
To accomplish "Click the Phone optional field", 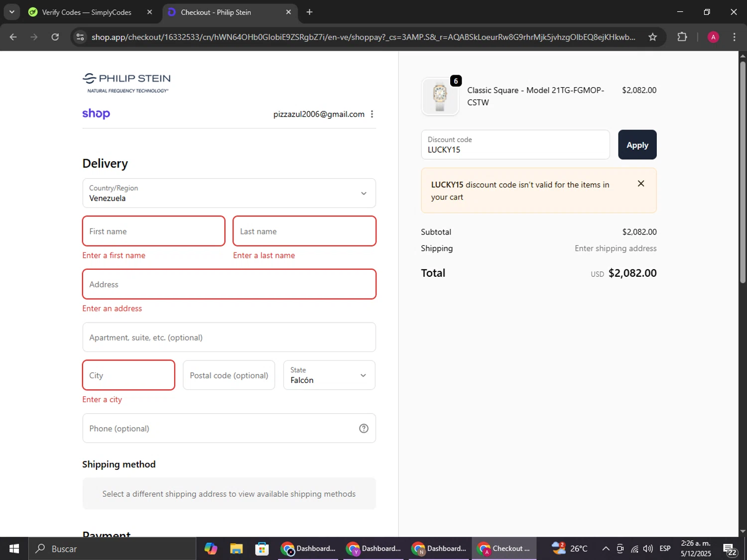I will point(229,428).
